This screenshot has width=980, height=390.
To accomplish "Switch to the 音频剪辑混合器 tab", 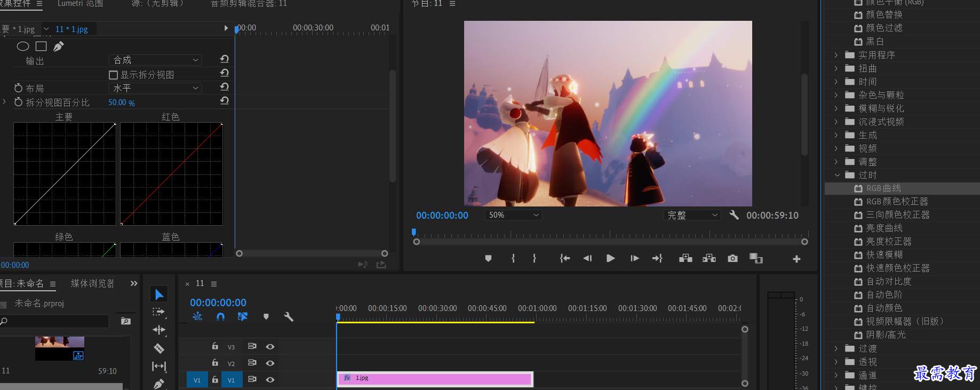I will click(249, 3).
